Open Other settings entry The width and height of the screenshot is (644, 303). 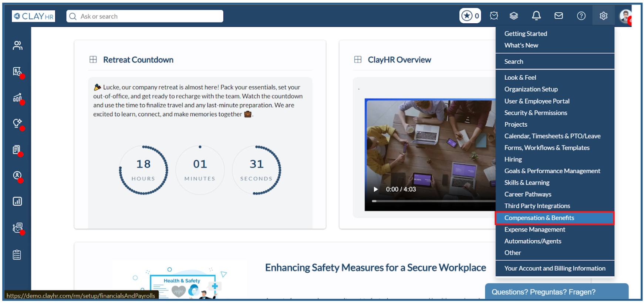point(513,253)
